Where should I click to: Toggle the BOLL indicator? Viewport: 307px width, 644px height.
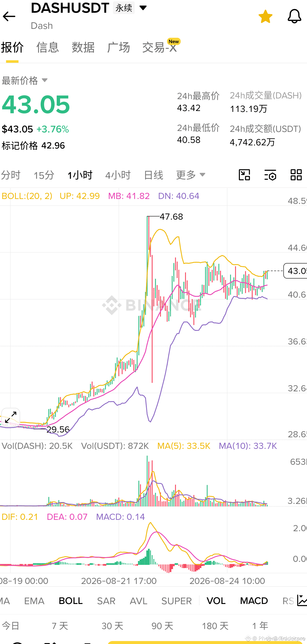point(71,601)
